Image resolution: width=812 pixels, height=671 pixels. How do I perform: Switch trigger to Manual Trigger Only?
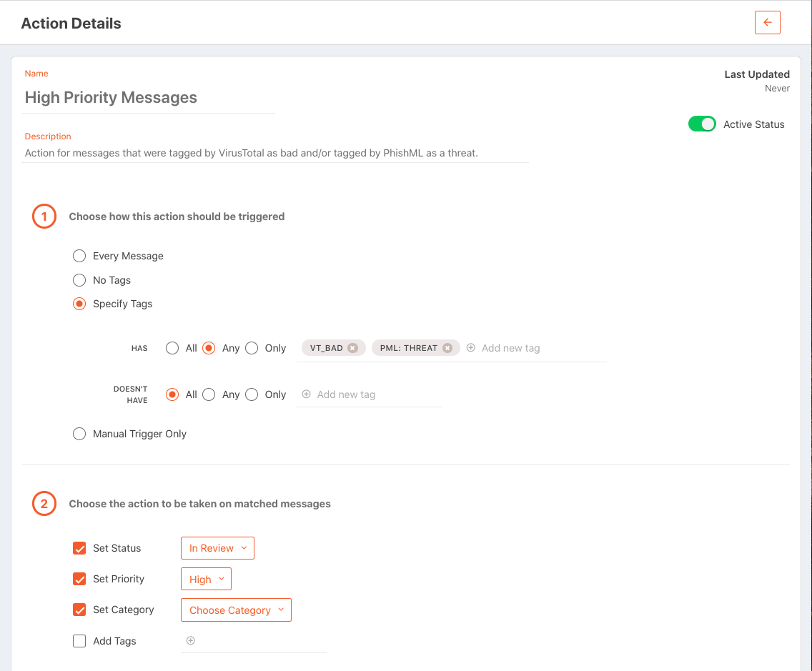pyautogui.click(x=79, y=433)
